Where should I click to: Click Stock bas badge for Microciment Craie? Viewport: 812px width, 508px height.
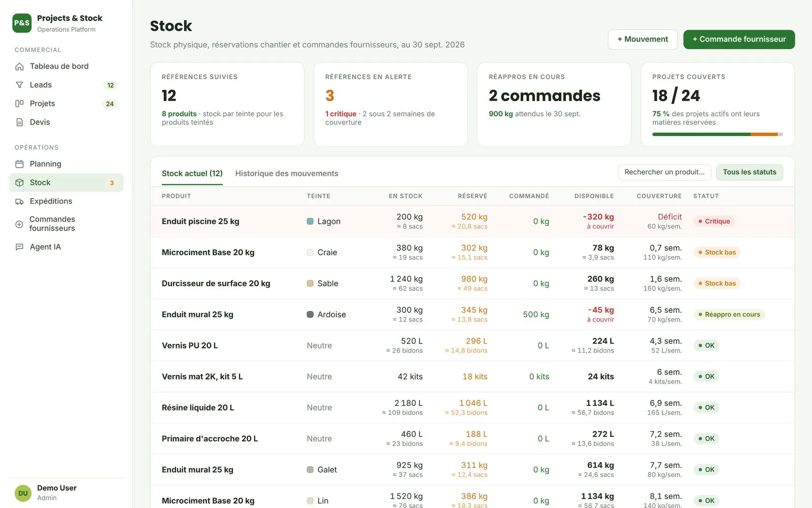(717, 252)
